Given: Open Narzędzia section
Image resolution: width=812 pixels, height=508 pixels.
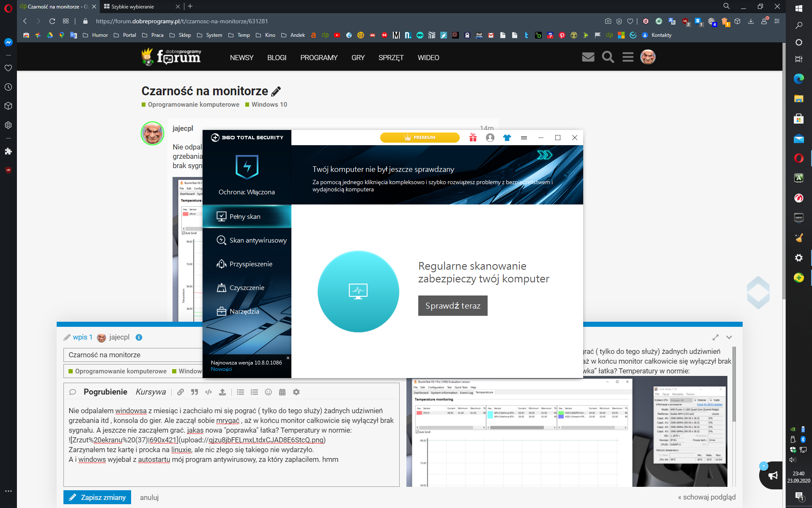Looking at the screenshot, I should tap(247, 311).
